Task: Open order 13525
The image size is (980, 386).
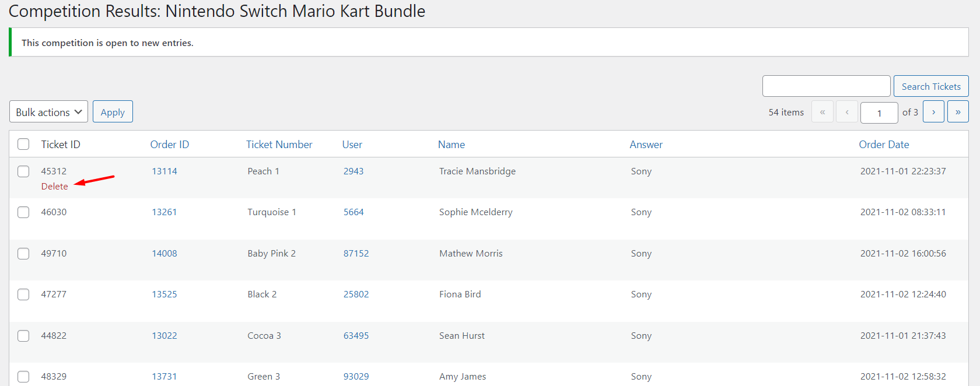Action: (x=164, y=294)
